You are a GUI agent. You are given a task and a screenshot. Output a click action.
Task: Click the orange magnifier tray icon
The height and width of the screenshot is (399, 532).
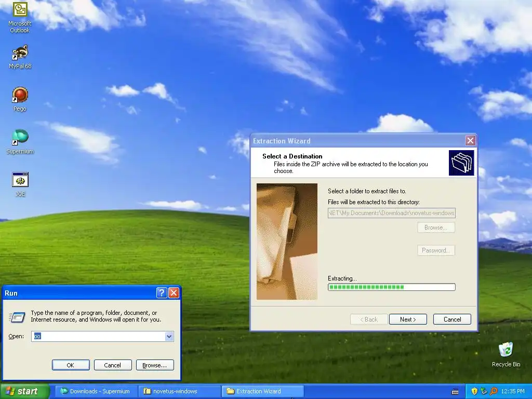pos(494,391)
